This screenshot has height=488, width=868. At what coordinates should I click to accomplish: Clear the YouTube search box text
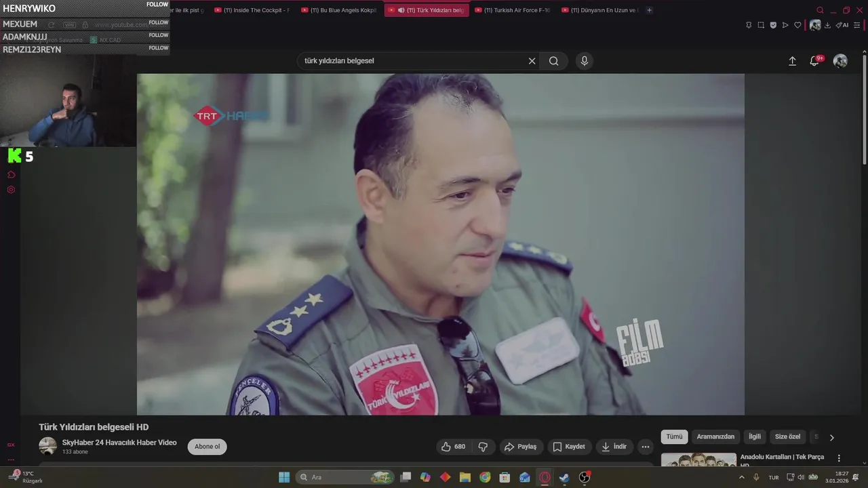[x=532, y=61]
